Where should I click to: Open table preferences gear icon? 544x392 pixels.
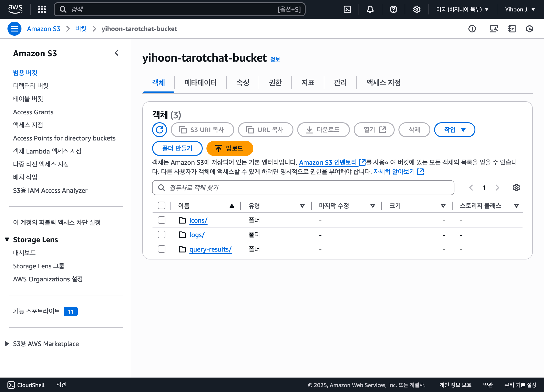[516, 188]
